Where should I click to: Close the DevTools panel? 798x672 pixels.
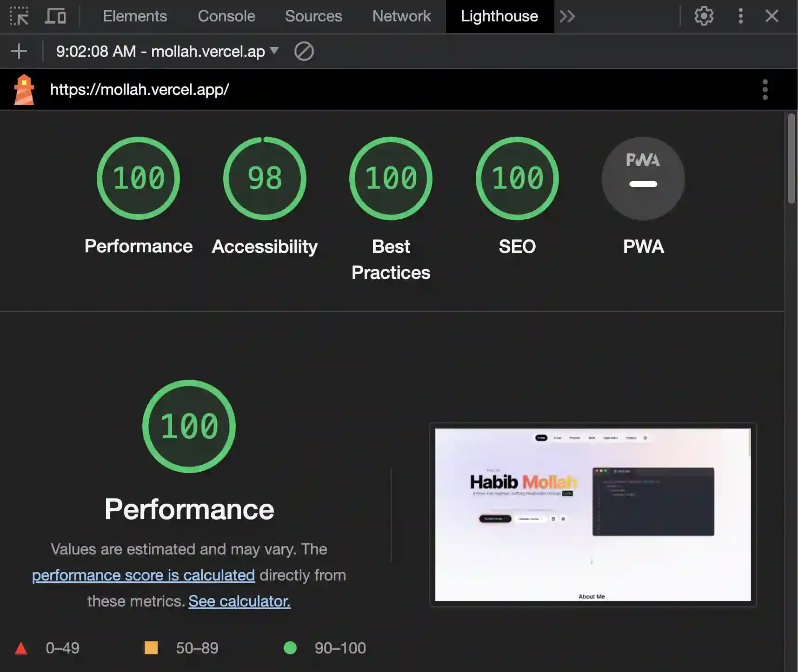pyautogui.click(x=772, y=16)
